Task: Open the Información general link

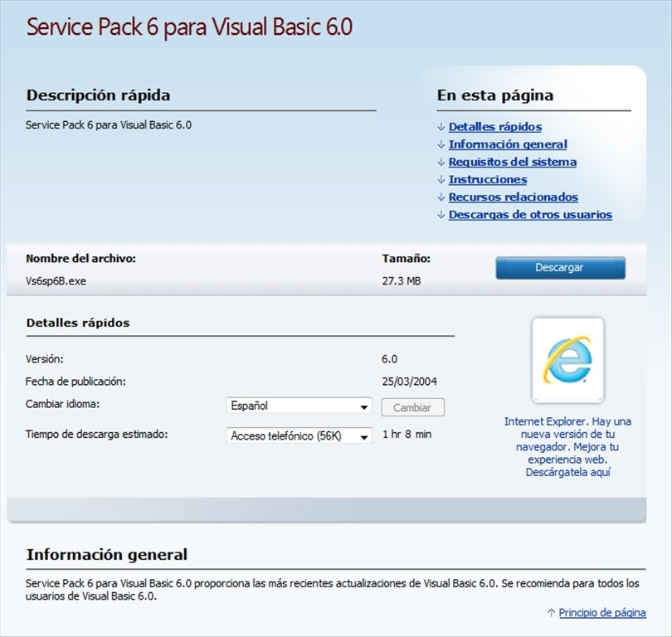Action: [x=508, y=144]
